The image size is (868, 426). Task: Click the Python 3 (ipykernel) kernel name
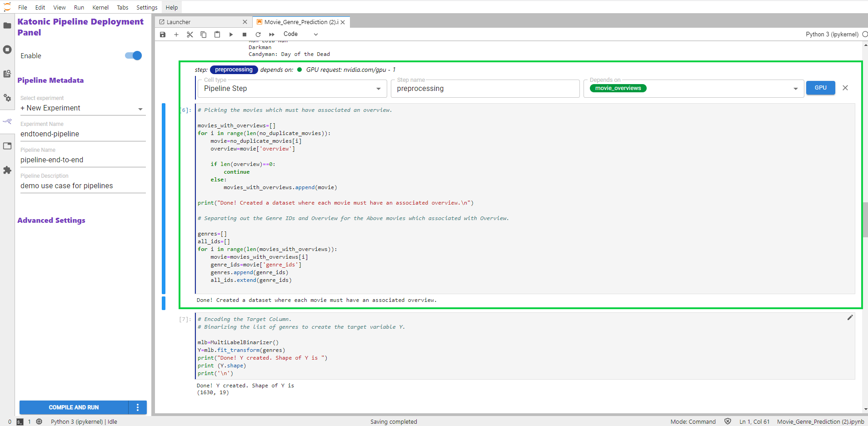tap(832, 34)
